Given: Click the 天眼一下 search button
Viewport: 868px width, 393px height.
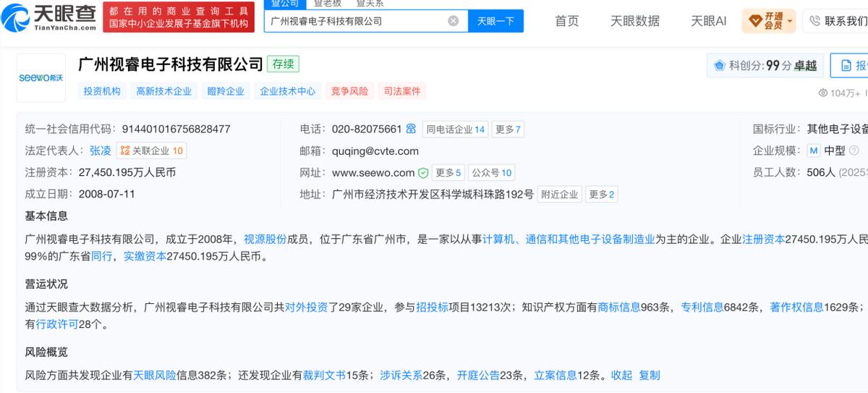Looking at the screenshot, I should [x=495, y=21].
